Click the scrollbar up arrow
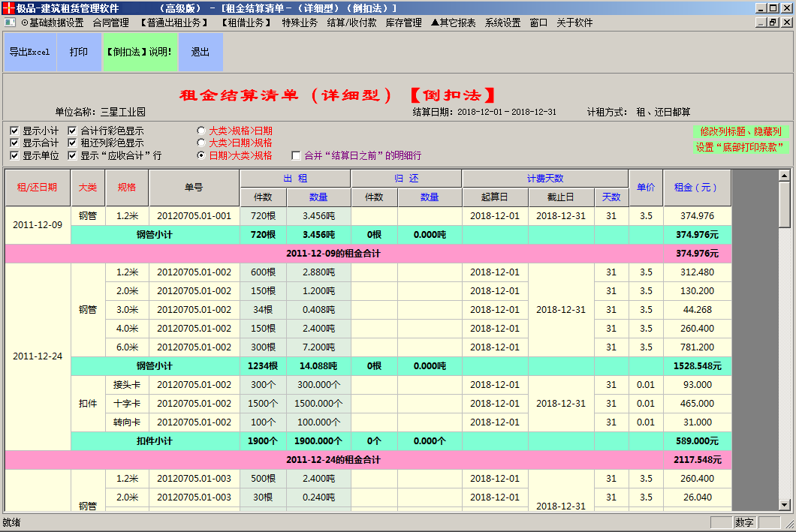The height and width of the screenshot is (532, 796). coord(784,176)
